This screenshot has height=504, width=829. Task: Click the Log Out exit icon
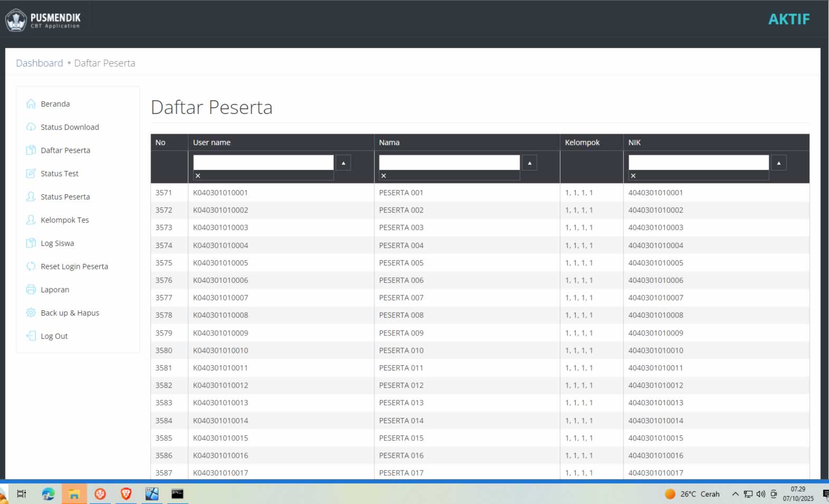(x=31, y=336)
